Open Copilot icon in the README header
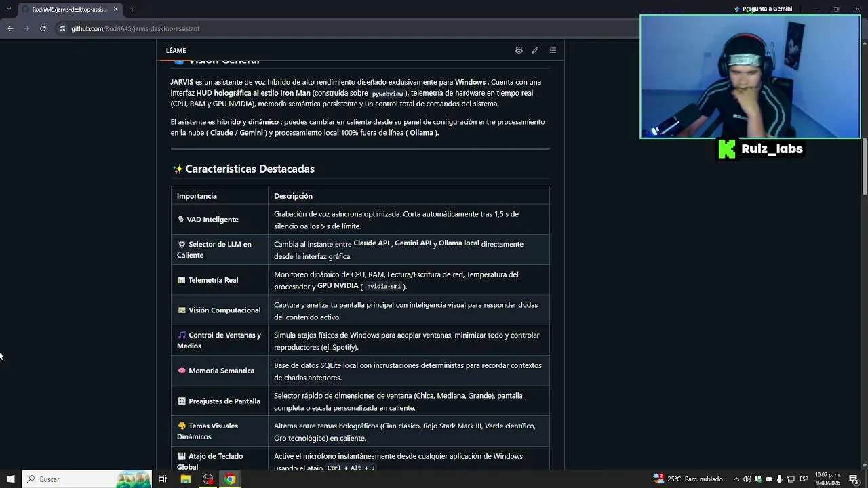 tap(519, 50)
